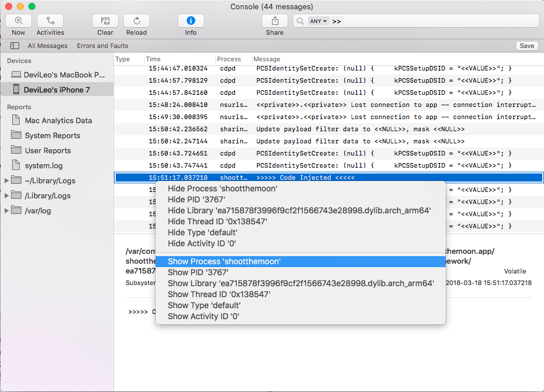The height and width of the screenshot is (392, 544).
Task: Select the MacBook device icon
Action: coord(16,75)
